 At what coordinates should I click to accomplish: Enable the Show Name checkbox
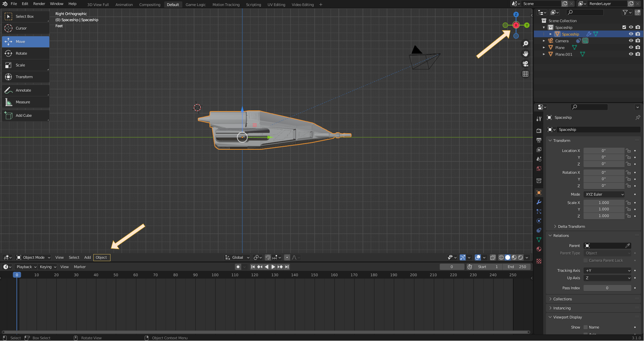586,327
